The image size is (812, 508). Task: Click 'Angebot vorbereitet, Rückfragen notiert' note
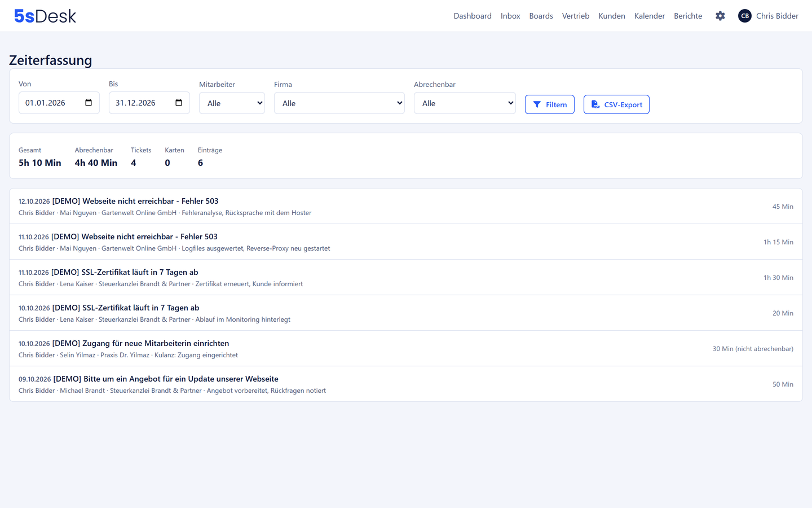click(266, 391)
